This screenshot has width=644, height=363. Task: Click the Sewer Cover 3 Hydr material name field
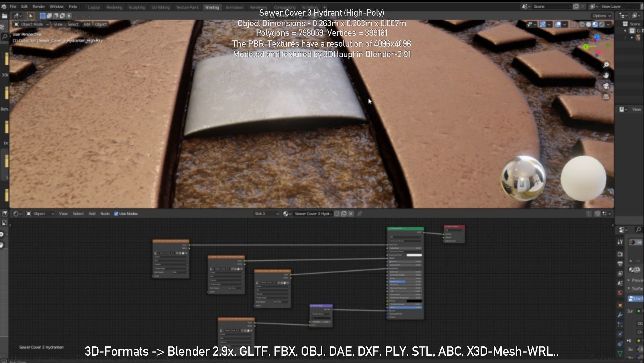pyautogui.click(x=313, y=213)
